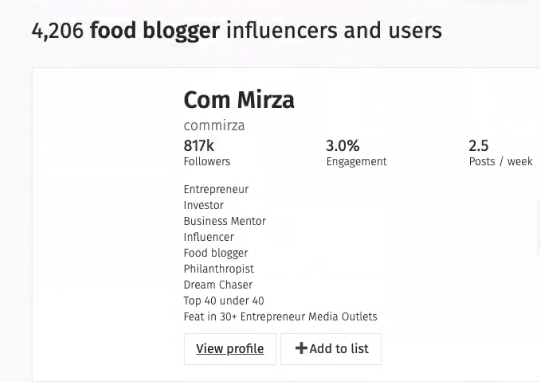Click the Investor bio line
The image size is (540, 382).
point(204,205)
